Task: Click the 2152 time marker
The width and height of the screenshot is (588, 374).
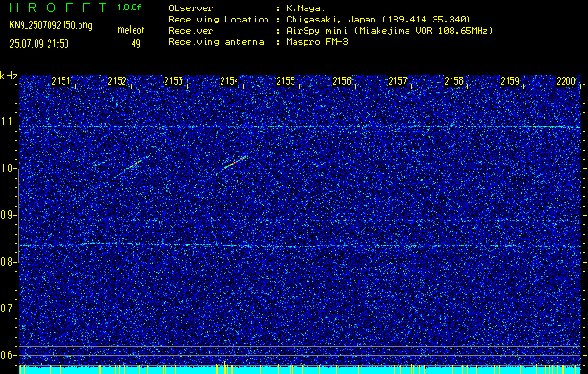Action: (117, 81)
